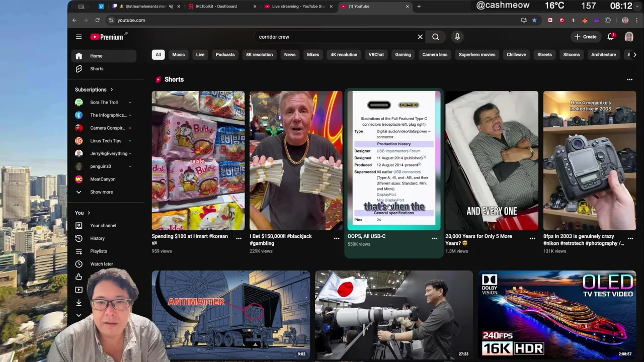Select the Chillwave filter chip
Viewport: 644px width, 362px height.
click(516, 55)
